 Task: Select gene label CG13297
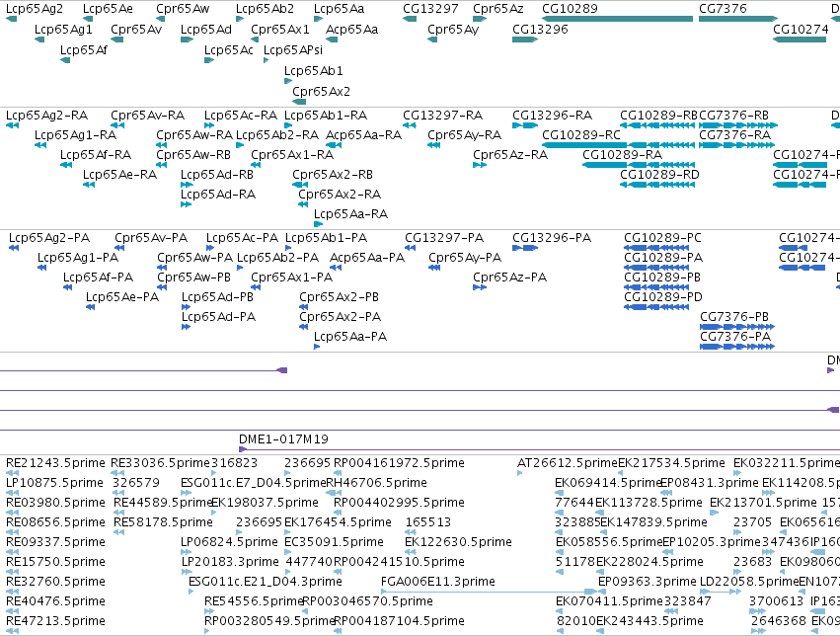[x=430, y=9]
